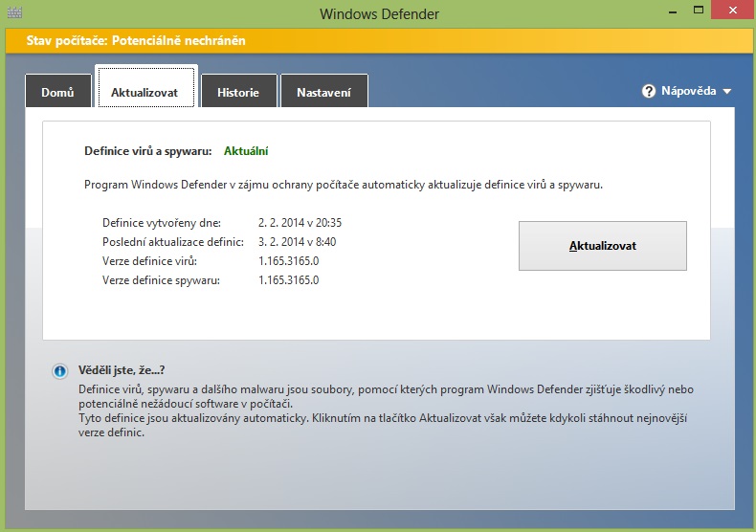Click the date value '3. 2. 2014 v 8:40'
The image size is (756, 532).
(x=297, y=242)
